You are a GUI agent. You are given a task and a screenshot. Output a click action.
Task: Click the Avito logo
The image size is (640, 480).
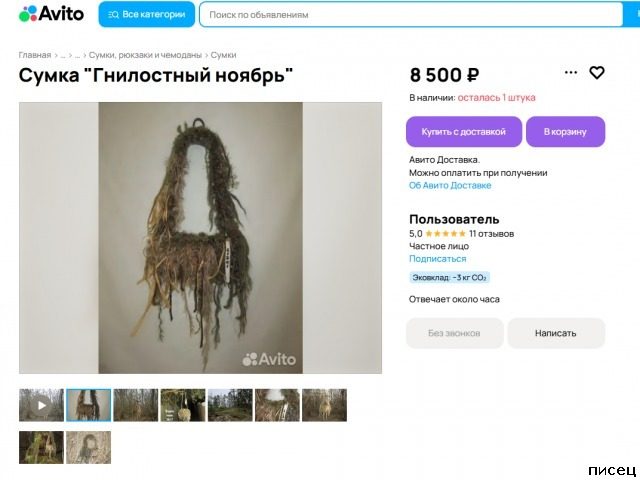51,14
